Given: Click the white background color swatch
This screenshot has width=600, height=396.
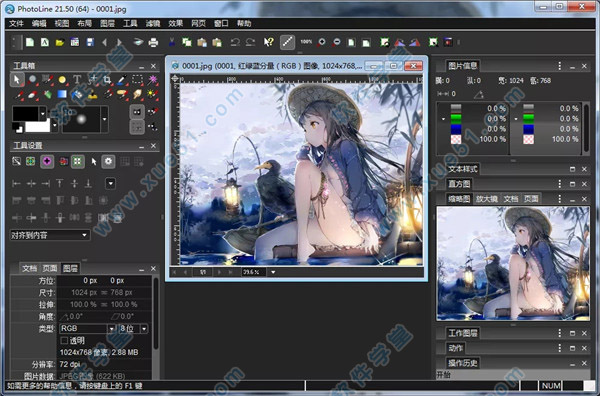Looking at the screenshot, I should click(x=37, y=126).
